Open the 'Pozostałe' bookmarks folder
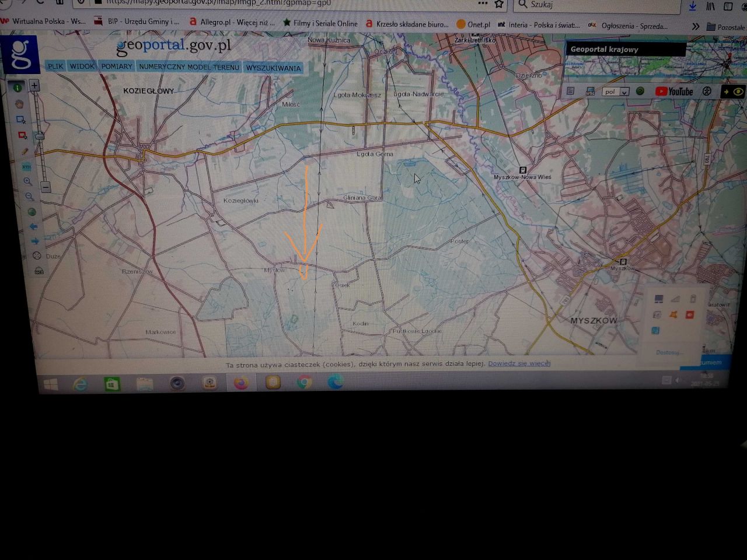Viewport: 747px width, 560px height. pyautogui.click(x=725, y=27)
